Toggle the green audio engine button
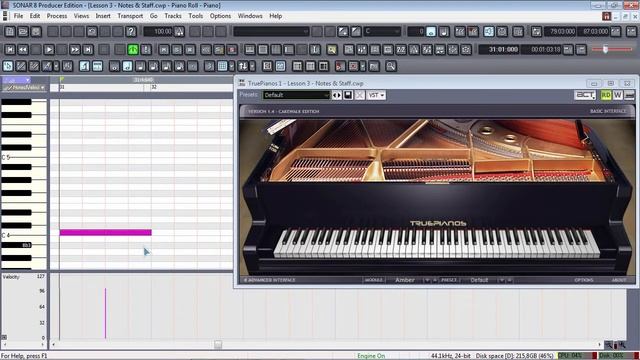 click(133, 49)
